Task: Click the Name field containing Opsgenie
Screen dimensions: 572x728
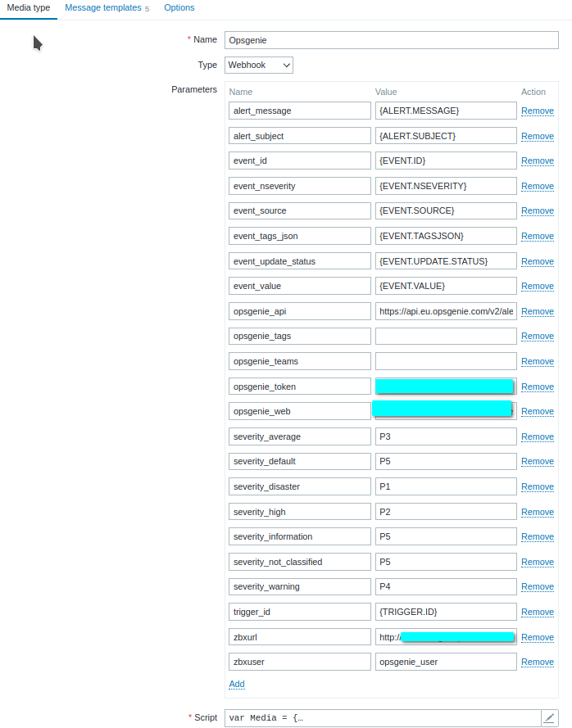Action: point(392,40)
